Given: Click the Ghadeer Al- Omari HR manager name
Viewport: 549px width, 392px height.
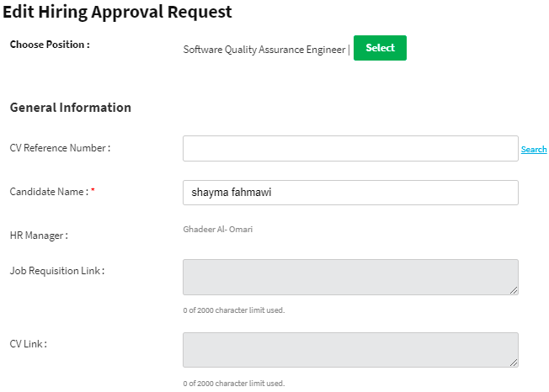Looking at the screenshot, I should pyautogui.click(x=217, y=229).
